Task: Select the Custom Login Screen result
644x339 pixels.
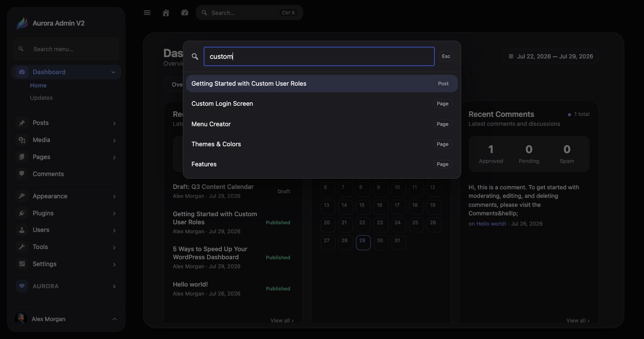Action: click(x=322, y=104)
